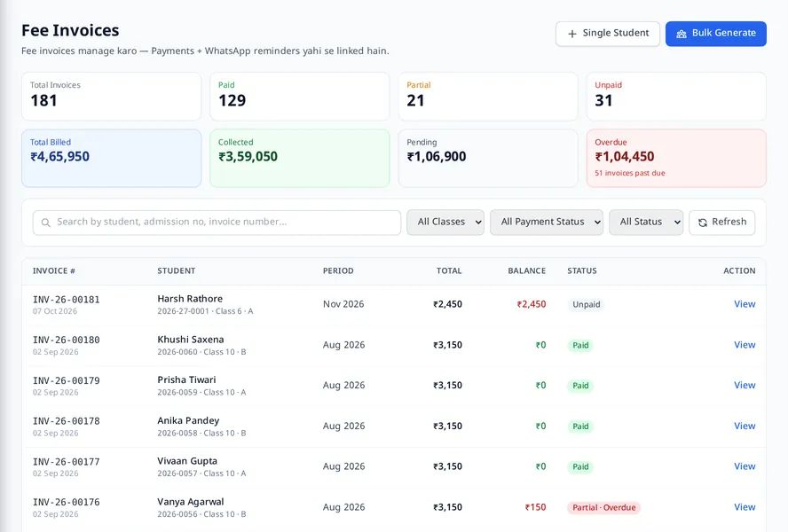Click the BALANCE column header

click(527, 270)
